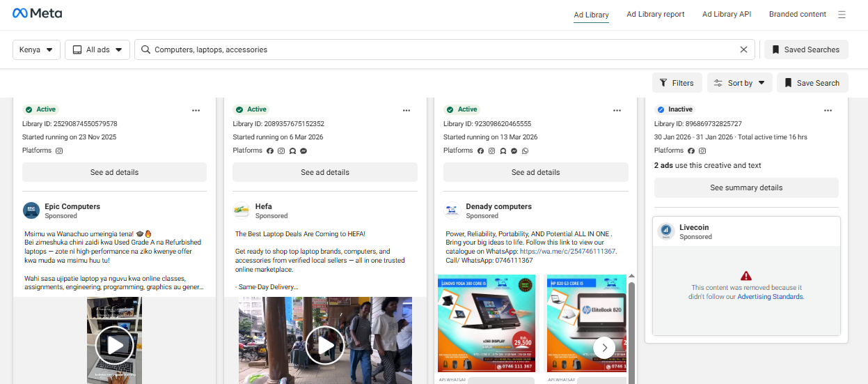Open the three-dot menu on Denady computers ad
The width and height of the screenshot is (868, 384).
(x=617, y=110)
